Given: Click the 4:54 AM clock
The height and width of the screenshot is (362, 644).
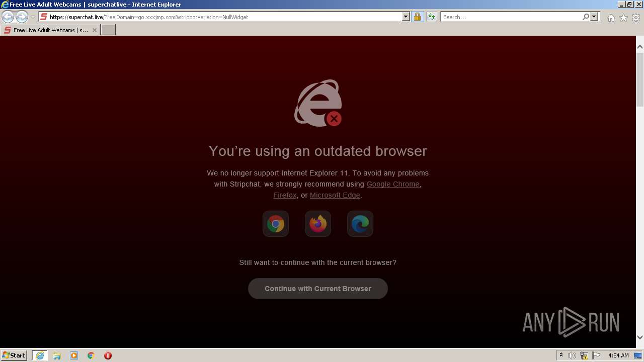Looking at the screenshot, I should coord(618,355).
